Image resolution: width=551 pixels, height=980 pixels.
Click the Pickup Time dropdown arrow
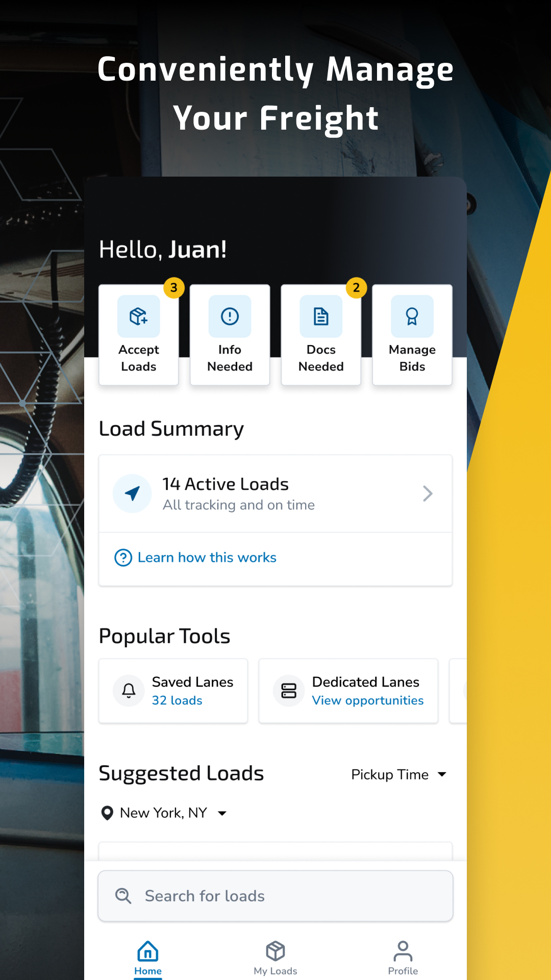(x=442, y=774)
